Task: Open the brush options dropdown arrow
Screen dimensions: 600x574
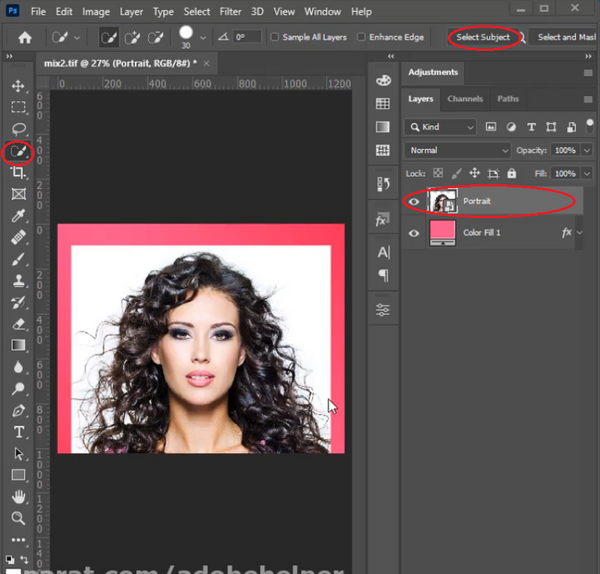Action: pyautogui.click(x=203, y=38)
